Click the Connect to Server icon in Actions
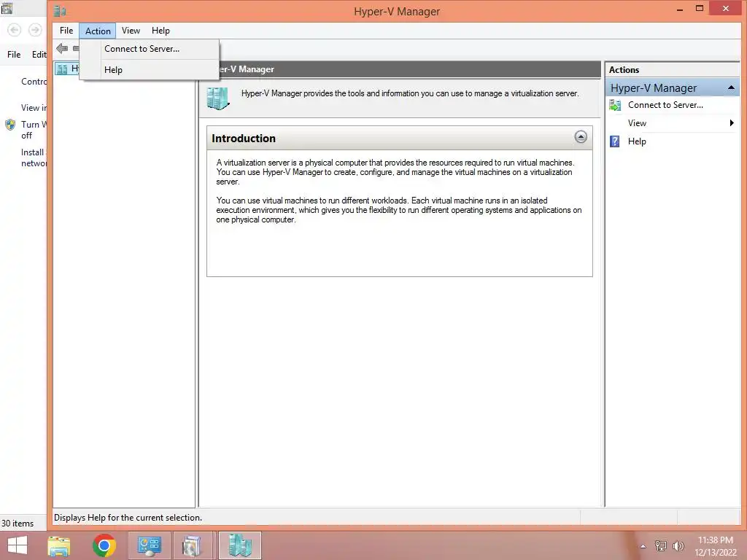The width and height of the screenshot is (747, 560). click(x=615, y=105)
